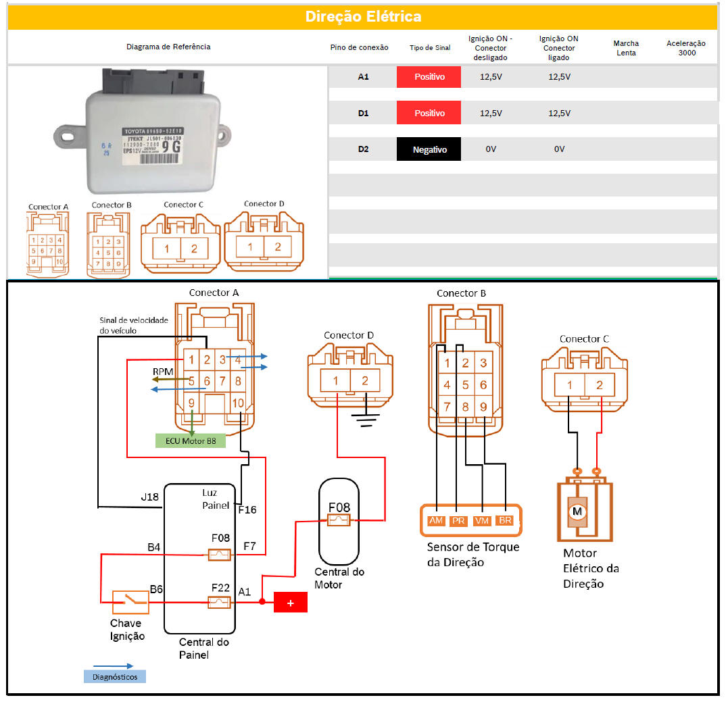728x704 pixels.
Task: Click the BR terminal on torque sensor
Action: tap(504, 521)
